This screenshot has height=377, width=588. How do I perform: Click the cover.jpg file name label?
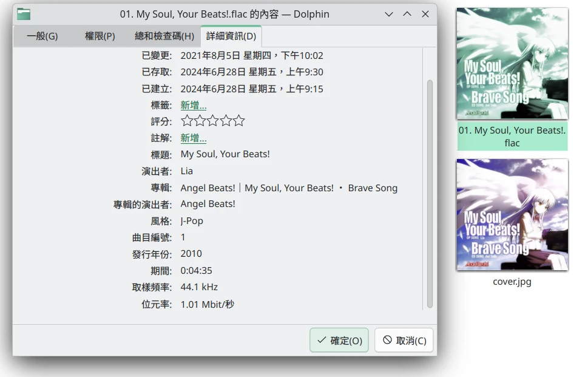[x=512, y=282]
